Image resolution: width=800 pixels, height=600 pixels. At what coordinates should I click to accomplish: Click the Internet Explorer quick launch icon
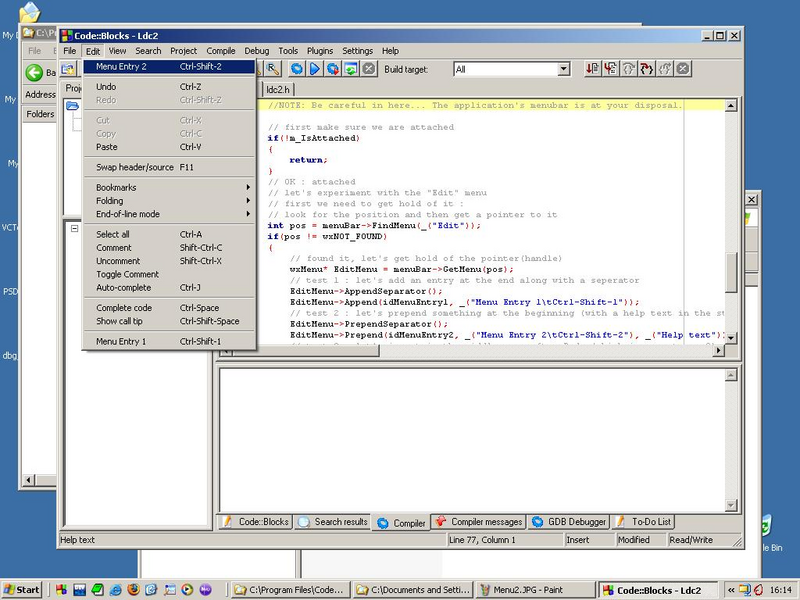[x=115, y=590]
